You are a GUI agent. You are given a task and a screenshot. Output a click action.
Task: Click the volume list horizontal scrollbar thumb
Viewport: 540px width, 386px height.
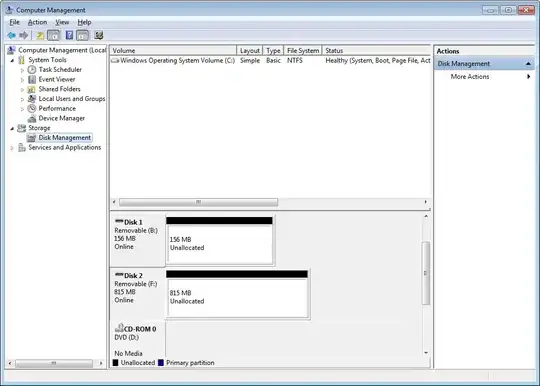198,202
